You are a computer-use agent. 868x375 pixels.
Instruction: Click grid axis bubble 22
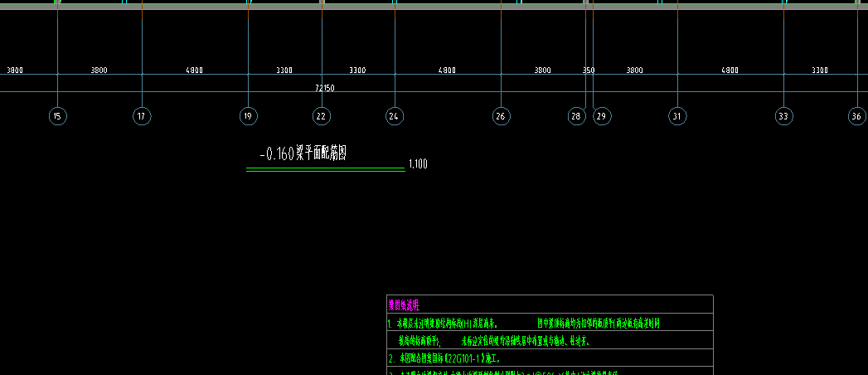point(321,116)
